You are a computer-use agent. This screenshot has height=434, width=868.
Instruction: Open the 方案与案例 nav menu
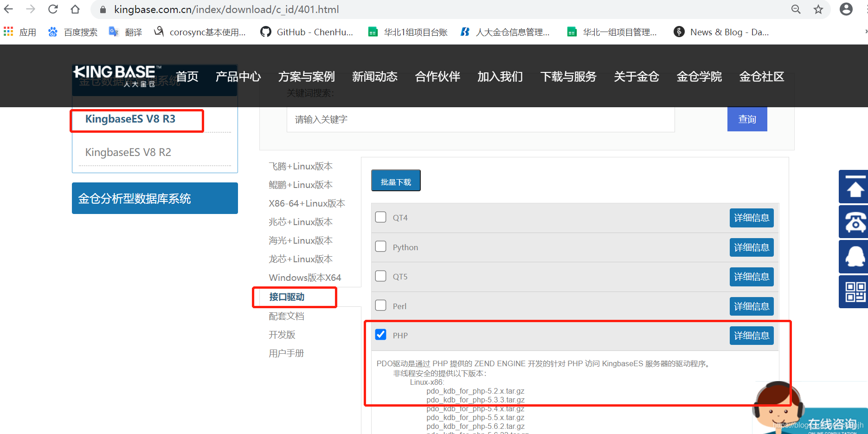[307, 77]
